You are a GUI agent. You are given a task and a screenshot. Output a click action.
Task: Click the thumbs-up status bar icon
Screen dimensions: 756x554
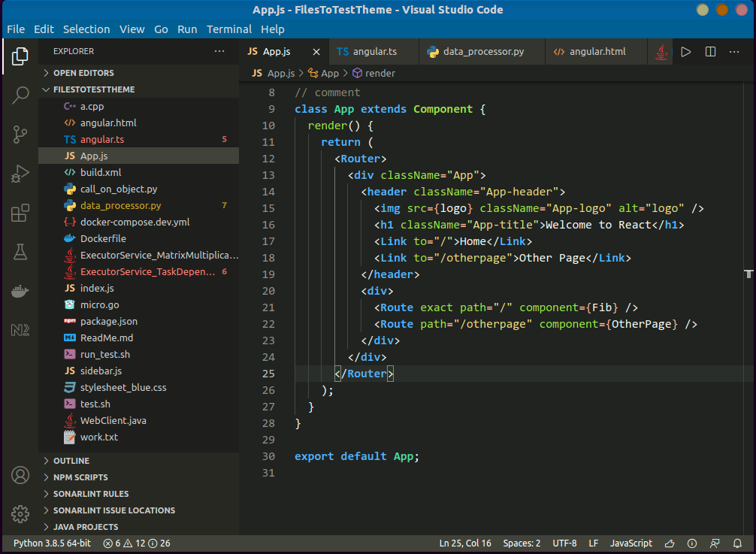click(x=670, y=543)
